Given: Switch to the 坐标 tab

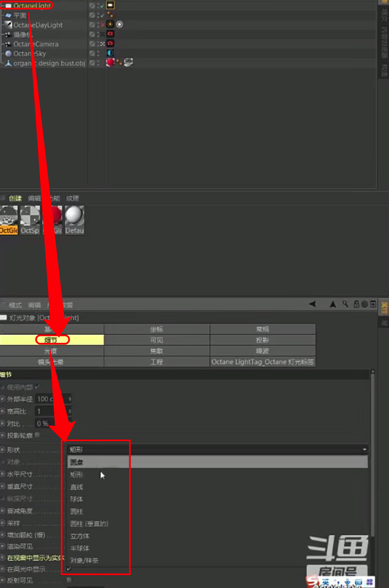Looking at the screenshot, I should (x=157, y=329).
